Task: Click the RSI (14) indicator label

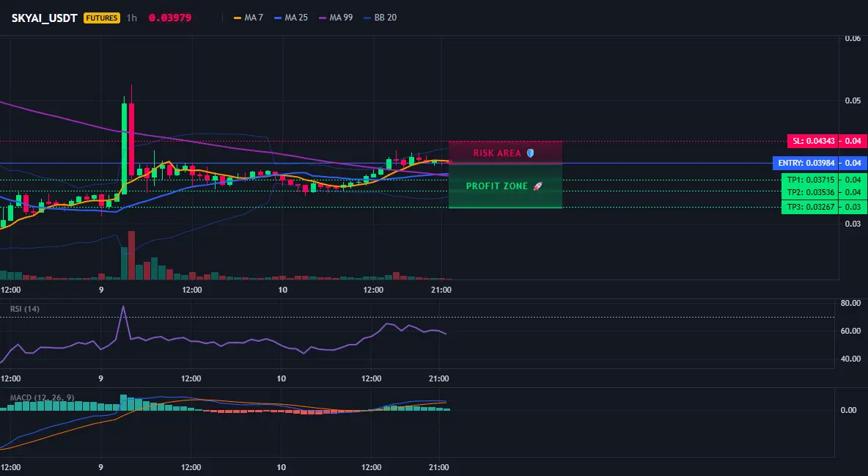Action: [x=25, y=309]
